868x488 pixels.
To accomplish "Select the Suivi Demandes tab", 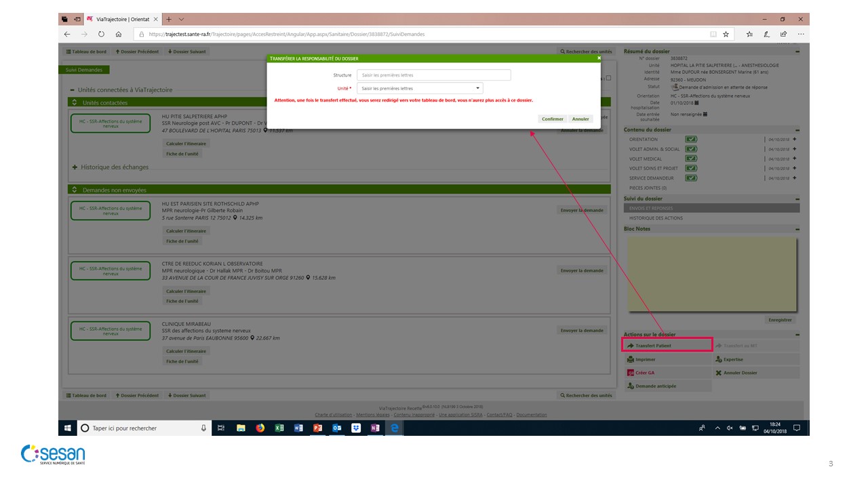I will [84, 70].
